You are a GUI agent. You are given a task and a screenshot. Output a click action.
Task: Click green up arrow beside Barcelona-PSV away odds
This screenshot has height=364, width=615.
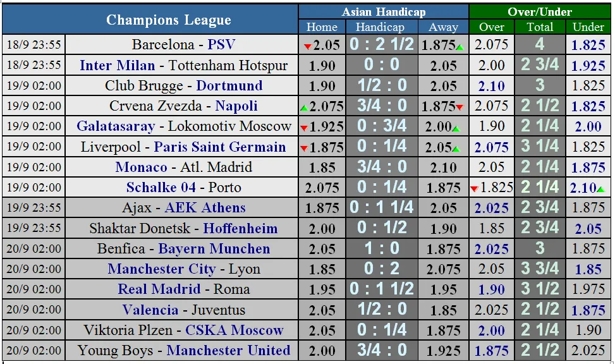460,47
